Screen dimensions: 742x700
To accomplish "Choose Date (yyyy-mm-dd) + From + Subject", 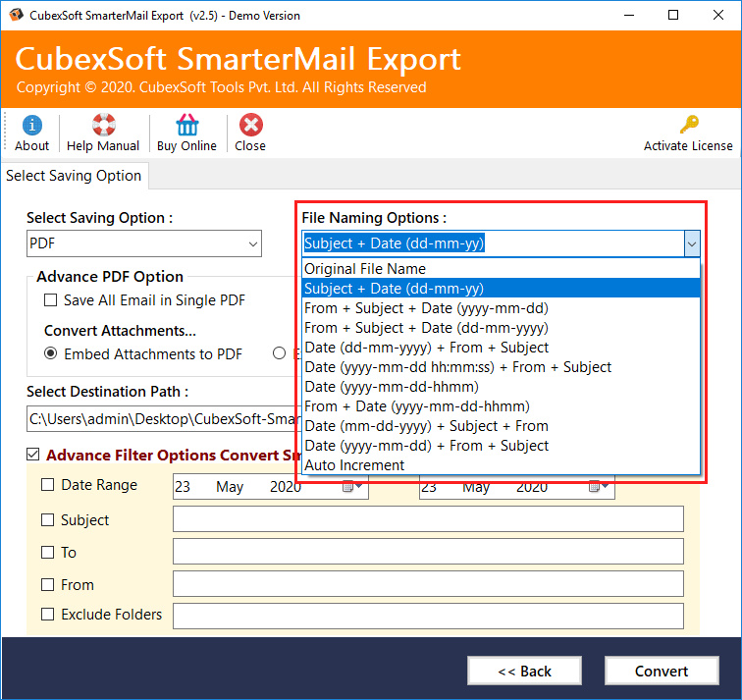I will [501, 446].
